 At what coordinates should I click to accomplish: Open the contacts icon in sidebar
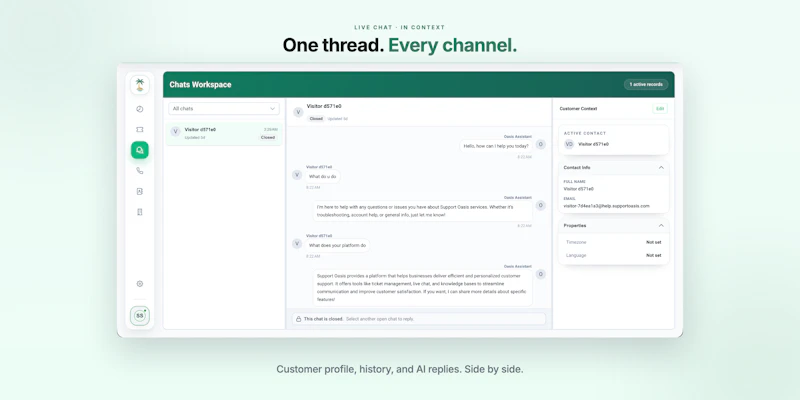[140, 191]
